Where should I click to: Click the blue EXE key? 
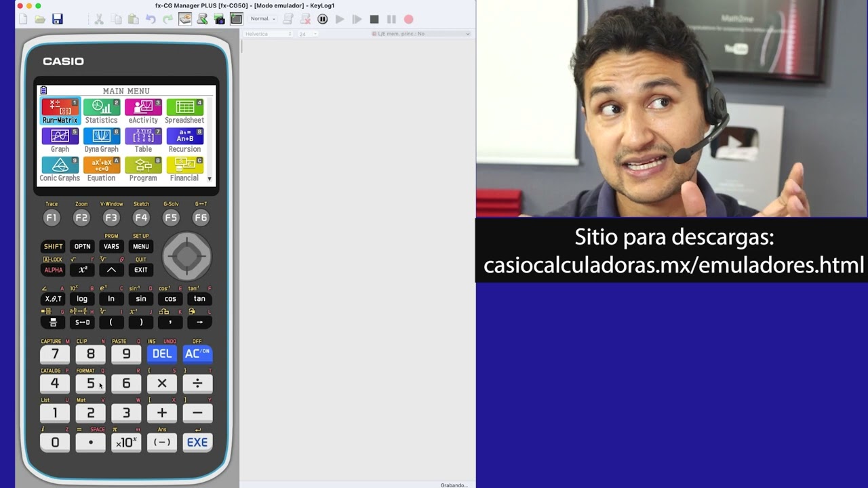pyautogui.click(x=197, y=443)
